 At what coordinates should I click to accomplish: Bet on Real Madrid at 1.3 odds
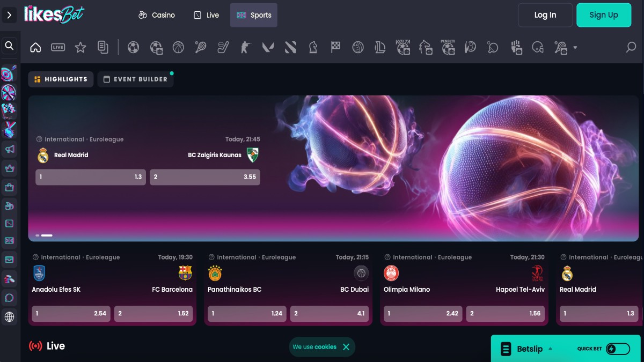point(90,177)
